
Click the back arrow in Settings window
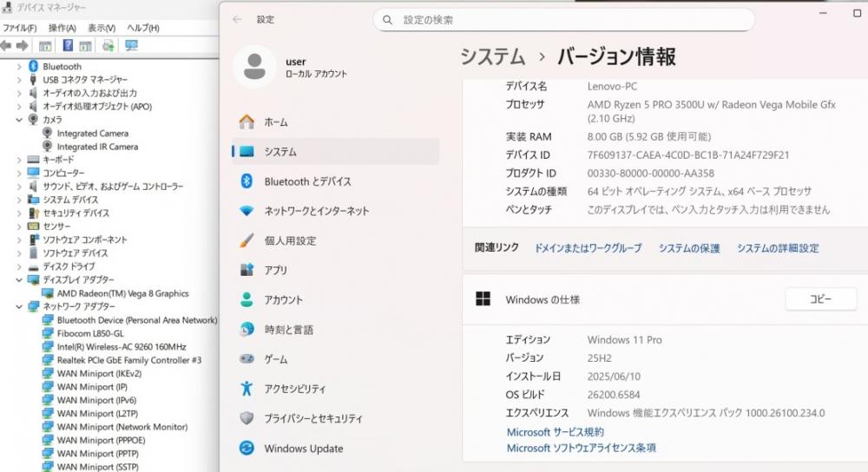tap(237, 19)
